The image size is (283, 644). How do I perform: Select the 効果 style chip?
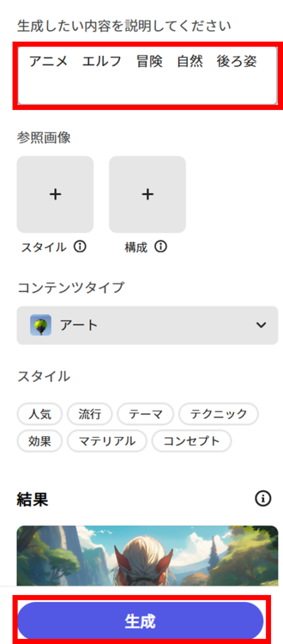point(40,441)
